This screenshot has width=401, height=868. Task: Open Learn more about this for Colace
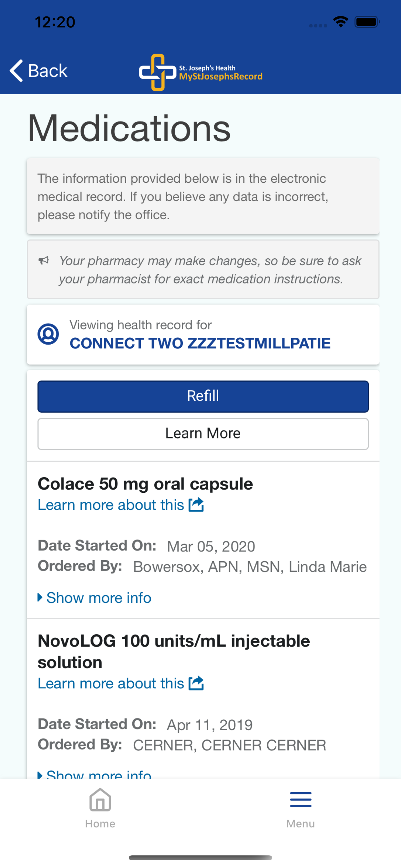coord(111,505)
